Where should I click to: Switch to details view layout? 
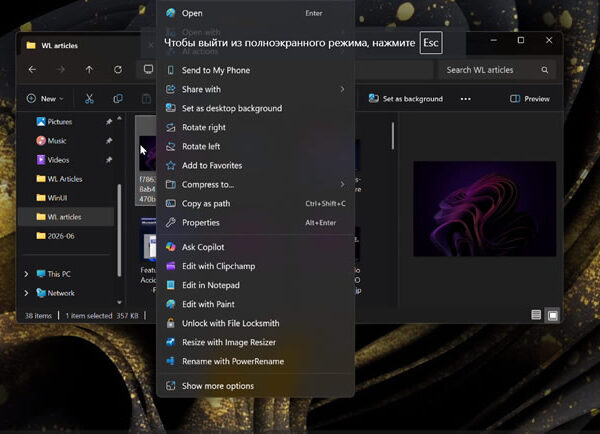click(536, 315)
